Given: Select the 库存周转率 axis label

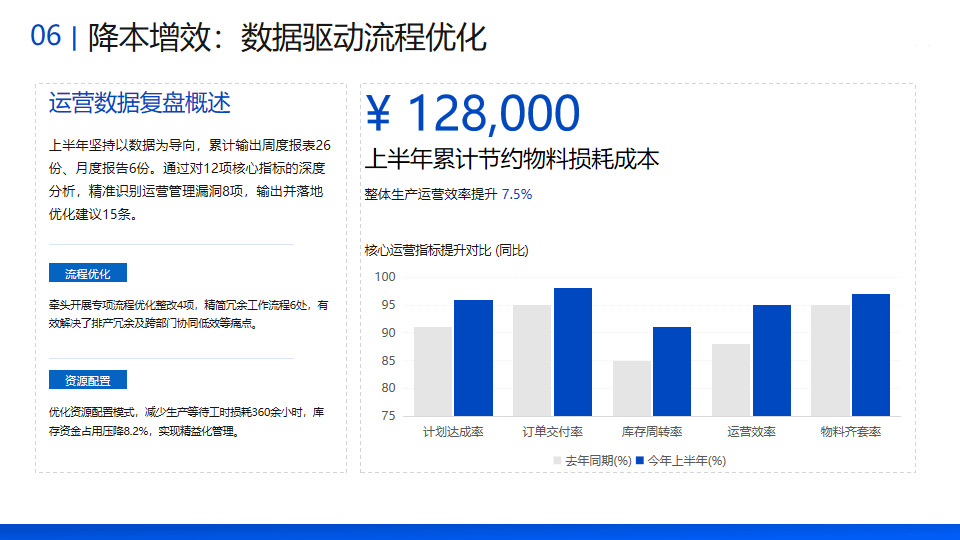Looking at the screenshot, I should pos(651,432).
